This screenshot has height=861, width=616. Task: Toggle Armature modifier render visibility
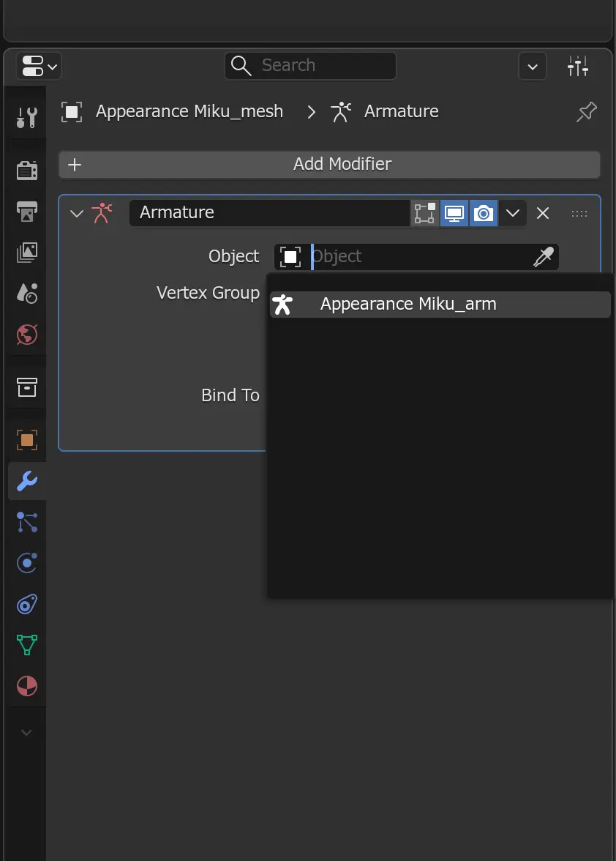click(484, 213)
